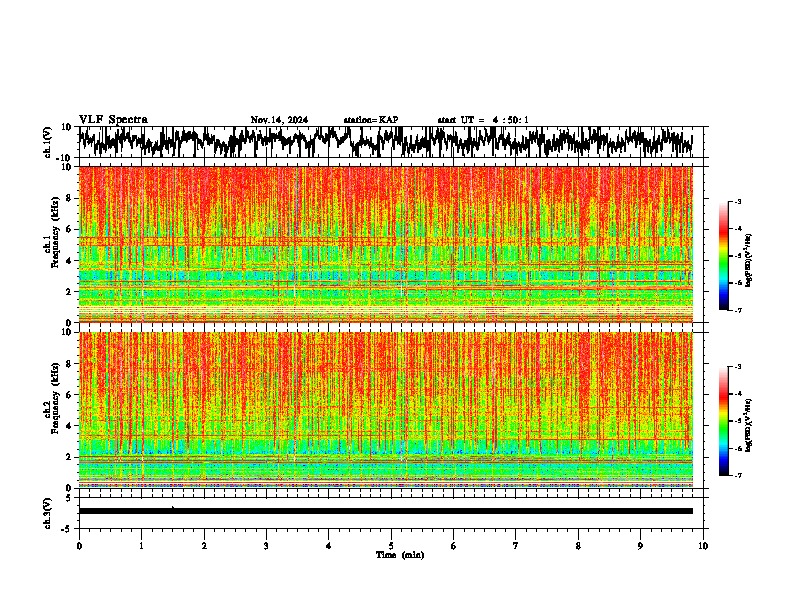Screen dimensions: 792x612
Task: Click ch.1 colorbar top value '-3'
Action: point(738,201)
